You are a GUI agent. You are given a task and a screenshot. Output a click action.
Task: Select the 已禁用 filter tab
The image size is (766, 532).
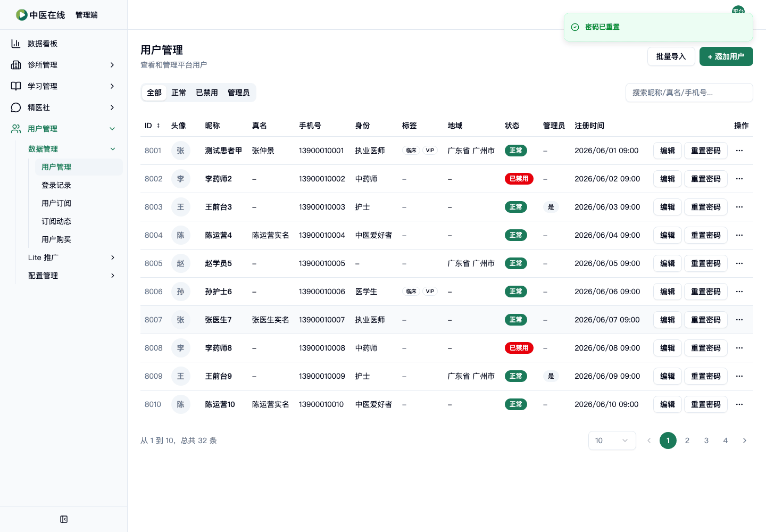207,93
